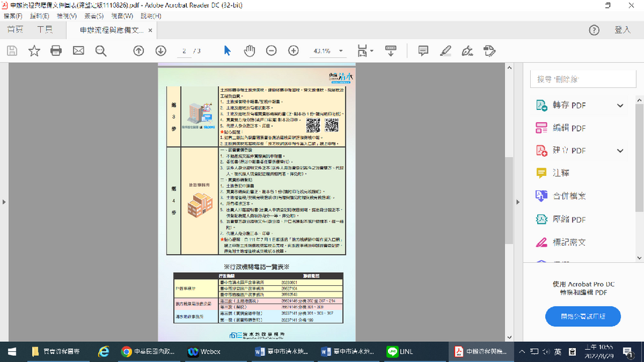
Task: Click the print file icon
Action: (x=56, y=51)
